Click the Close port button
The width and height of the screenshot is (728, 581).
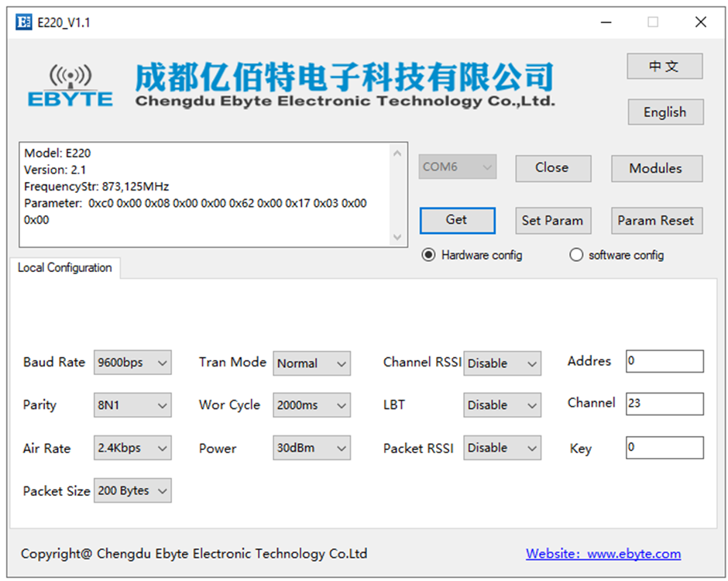[553, 168]
